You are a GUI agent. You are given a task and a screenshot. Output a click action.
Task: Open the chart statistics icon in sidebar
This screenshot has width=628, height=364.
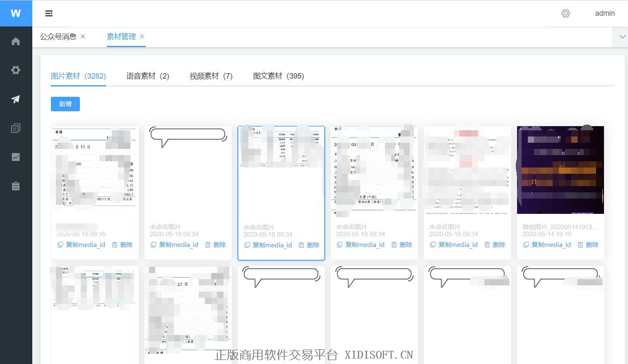16,157
